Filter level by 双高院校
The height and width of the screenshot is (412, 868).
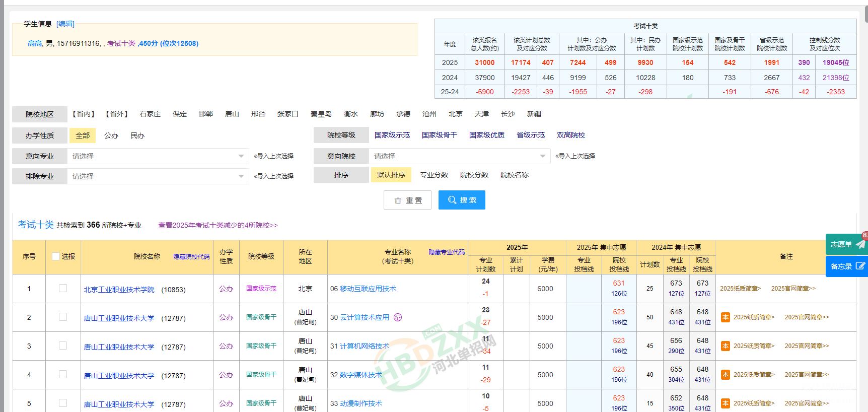click(571, 135)
